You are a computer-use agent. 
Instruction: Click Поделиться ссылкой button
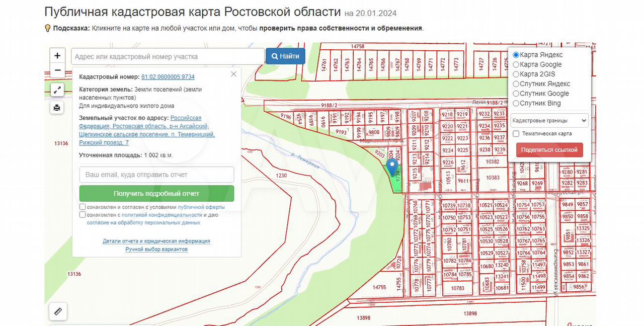tap(549, 150)
